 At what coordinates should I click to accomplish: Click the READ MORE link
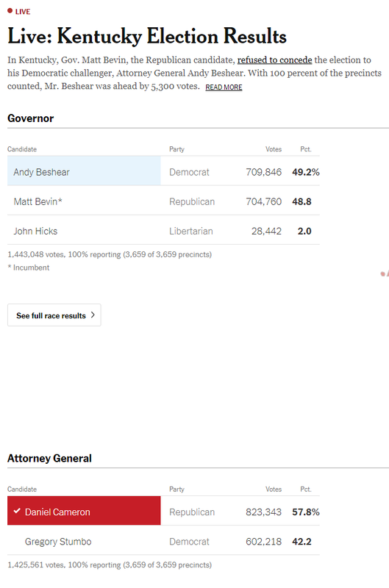tap(224, 87)
